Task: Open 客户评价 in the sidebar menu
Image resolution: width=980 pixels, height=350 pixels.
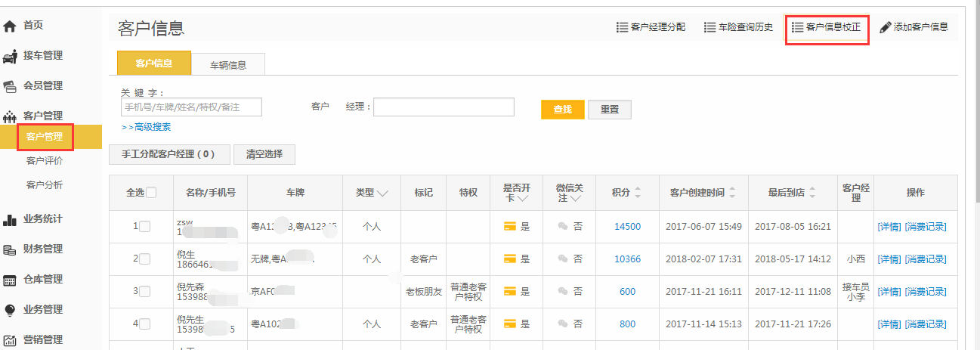Action: [45, 161]
